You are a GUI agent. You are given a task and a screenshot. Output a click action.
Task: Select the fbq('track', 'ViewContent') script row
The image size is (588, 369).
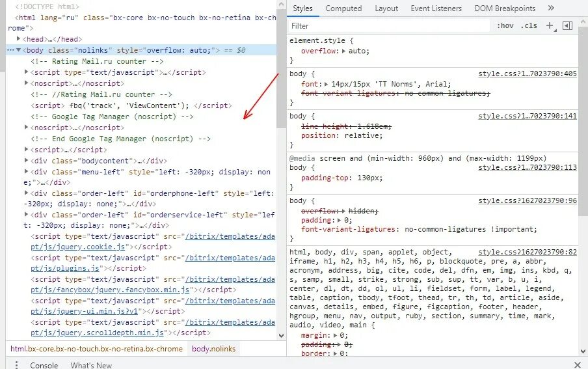click(x=131, y=105)
